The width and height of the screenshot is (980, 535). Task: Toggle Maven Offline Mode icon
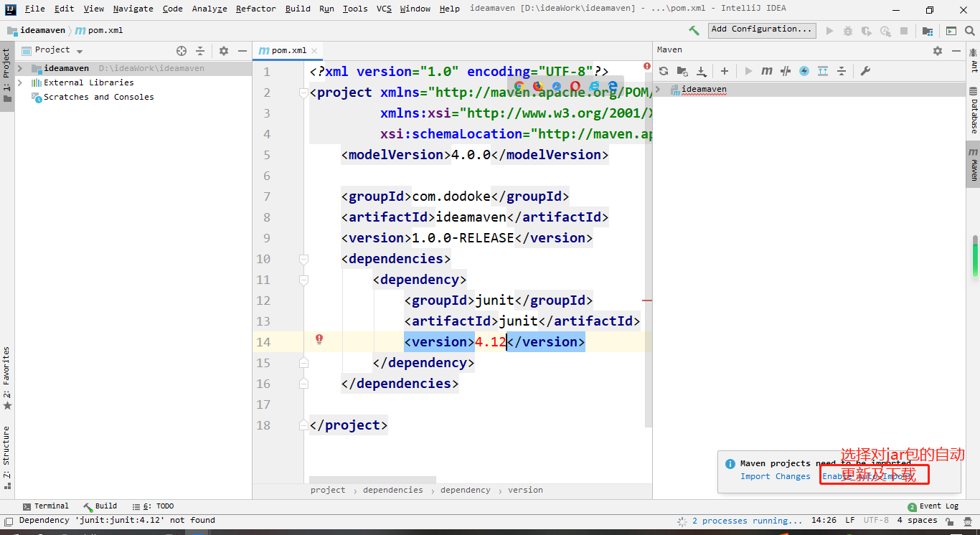pyautogui.click(x=786, y=71)
